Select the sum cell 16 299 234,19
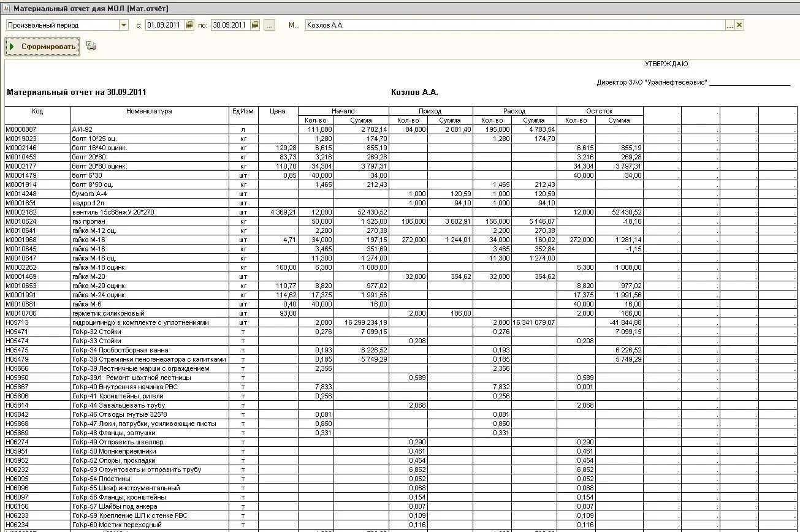The width and height of the screenshot is (800, 532). [362, 322]
